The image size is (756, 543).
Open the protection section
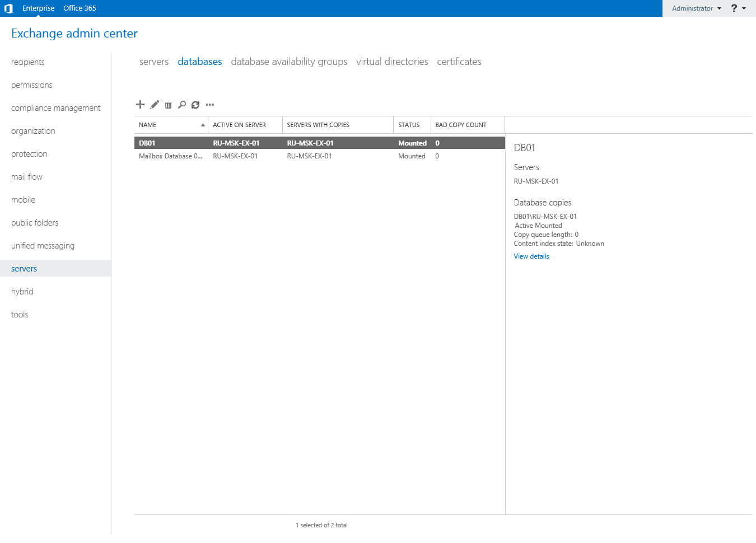coord(29,154)
